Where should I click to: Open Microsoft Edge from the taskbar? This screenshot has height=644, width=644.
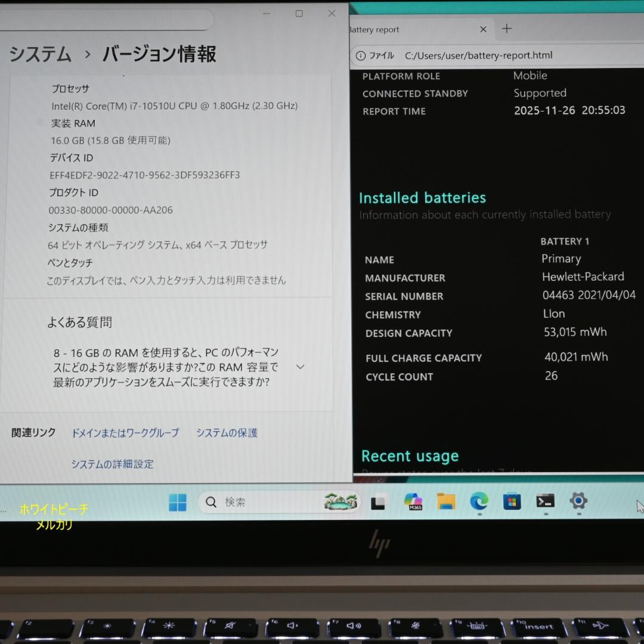tap(479, 502)
